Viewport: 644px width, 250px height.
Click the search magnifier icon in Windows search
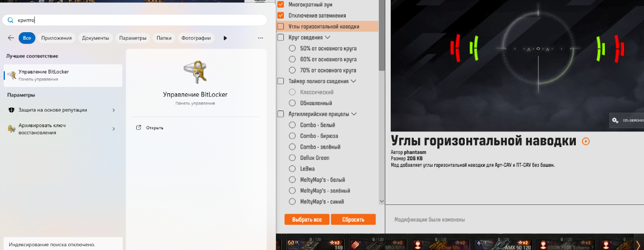(x=11, y=20)
